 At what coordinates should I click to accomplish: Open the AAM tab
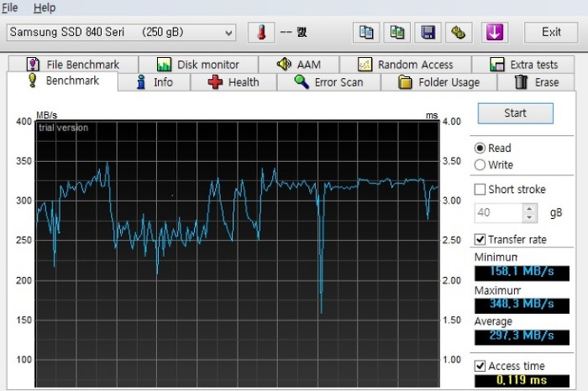(x=299, y=65)
